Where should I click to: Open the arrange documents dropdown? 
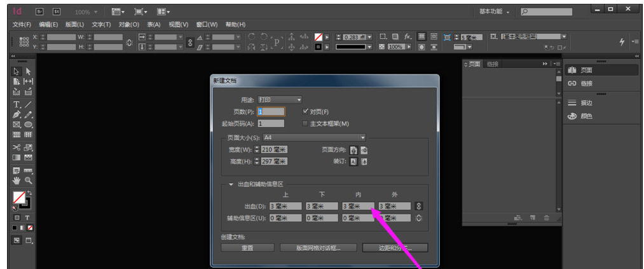[163, 12]
